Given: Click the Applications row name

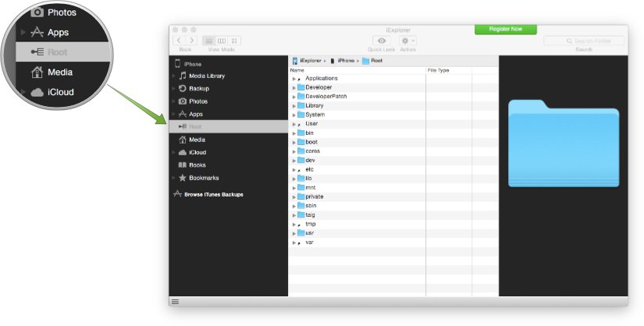Looking at the screenshot, I should point(321,78).
